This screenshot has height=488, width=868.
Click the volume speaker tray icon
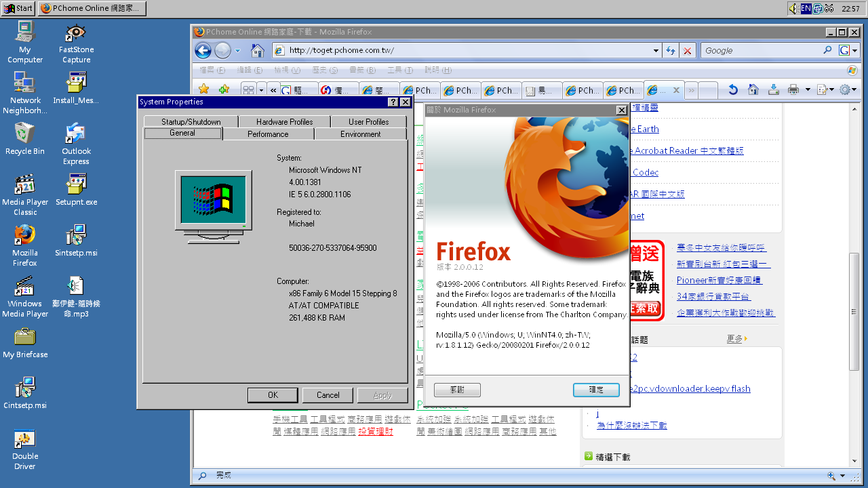(793, 8)
